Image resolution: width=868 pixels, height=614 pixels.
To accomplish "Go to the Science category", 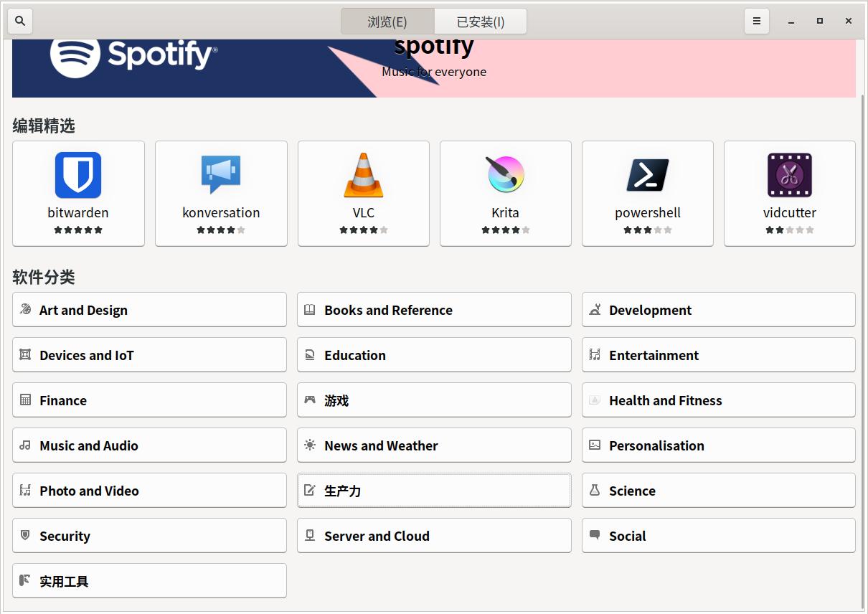I will (x=719, y=491).
